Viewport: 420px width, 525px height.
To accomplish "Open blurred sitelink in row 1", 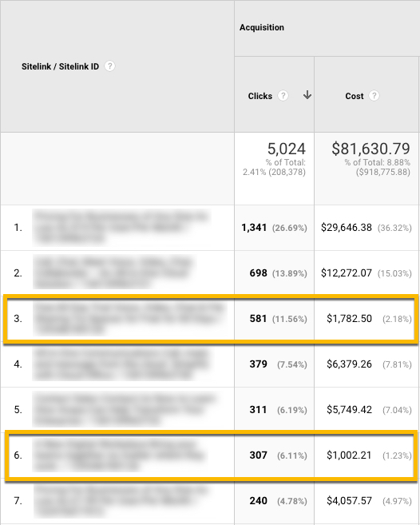I will (x=121, y=228).
